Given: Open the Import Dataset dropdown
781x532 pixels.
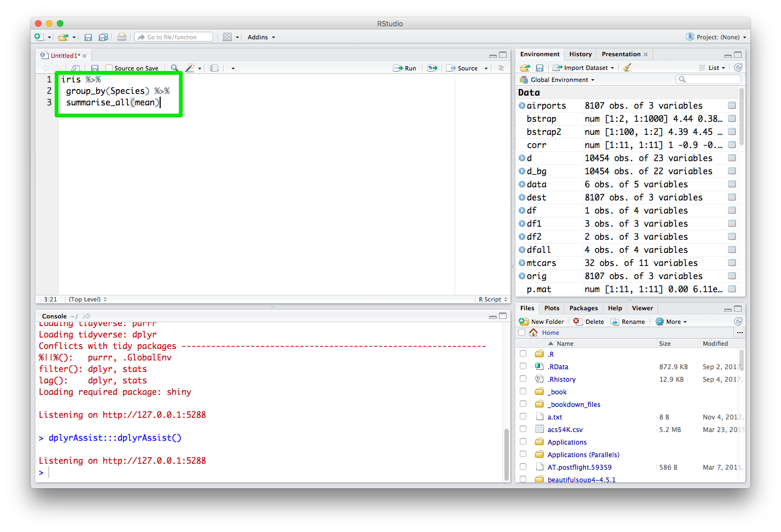Looking at the screenshot, I should pyautogui.click(x=583, y=68).
